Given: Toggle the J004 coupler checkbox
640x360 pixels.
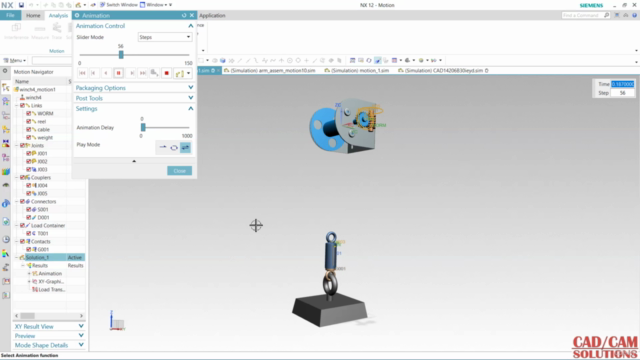Looking at the screenshot, I should (29, 185).
